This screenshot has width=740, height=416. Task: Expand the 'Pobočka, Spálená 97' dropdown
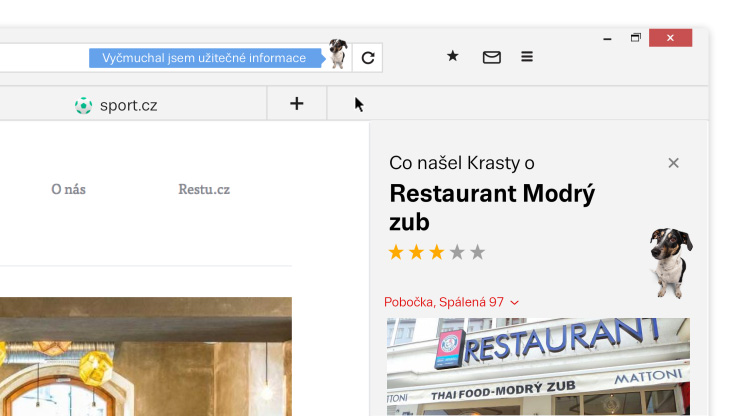click(x=452, y=302)
